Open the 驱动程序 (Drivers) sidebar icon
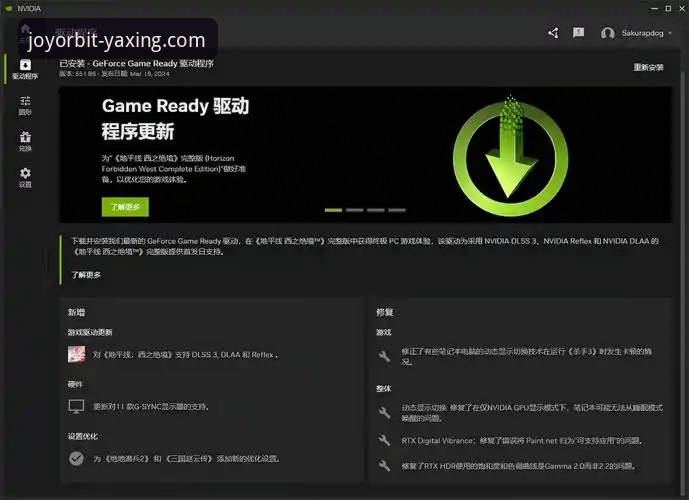Image resolution: width=689 pixels, height=500 pixels. (x=25, y=69)
